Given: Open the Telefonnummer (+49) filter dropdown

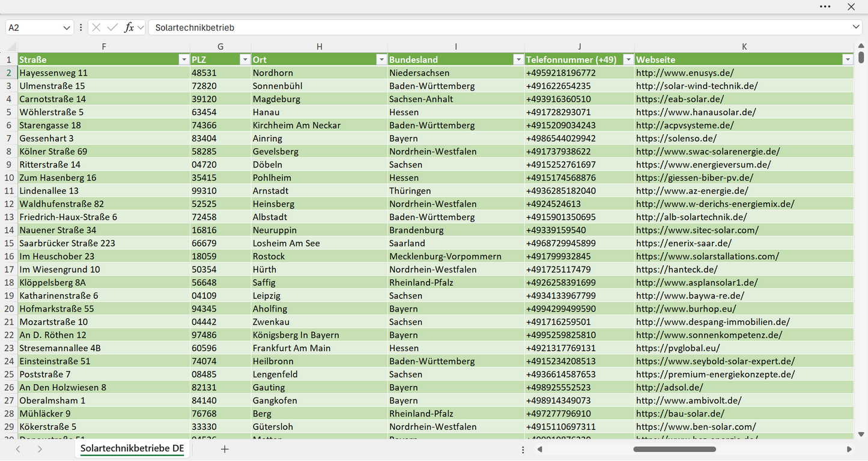Looking at the screenshot, I should (x=628, y=59).
